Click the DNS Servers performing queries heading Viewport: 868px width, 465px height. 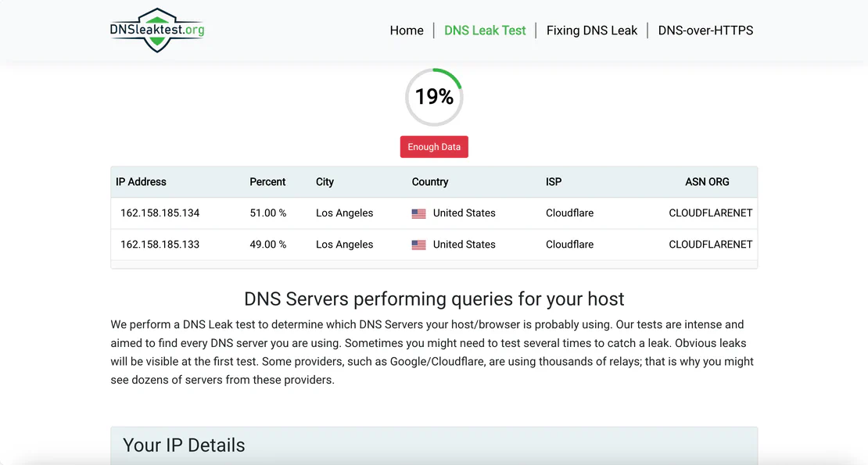coord(434,299)
